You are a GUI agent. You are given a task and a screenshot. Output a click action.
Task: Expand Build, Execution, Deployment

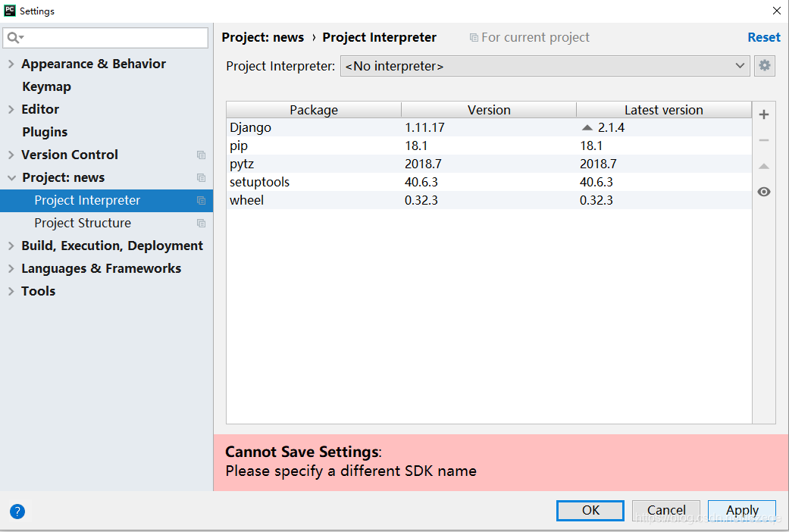click(x=11, y=245)
